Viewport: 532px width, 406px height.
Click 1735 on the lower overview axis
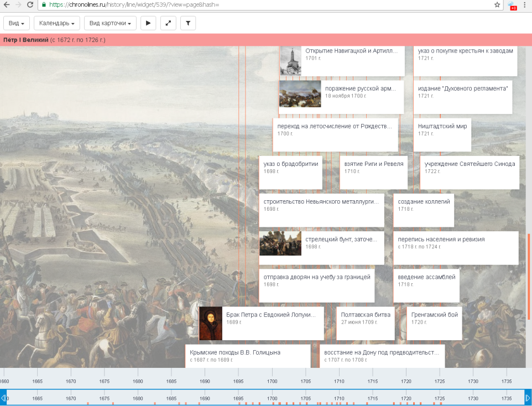507,398
